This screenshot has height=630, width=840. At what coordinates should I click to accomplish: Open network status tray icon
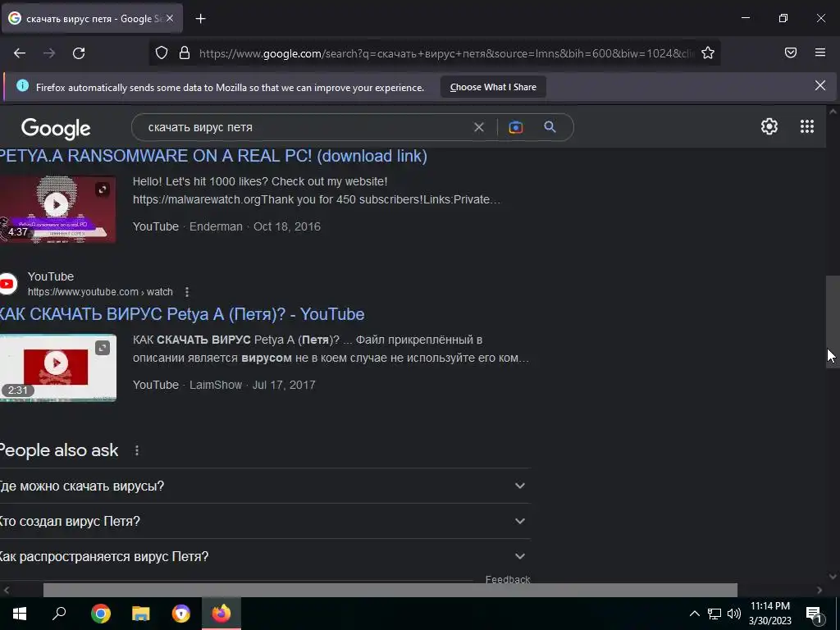714,614
